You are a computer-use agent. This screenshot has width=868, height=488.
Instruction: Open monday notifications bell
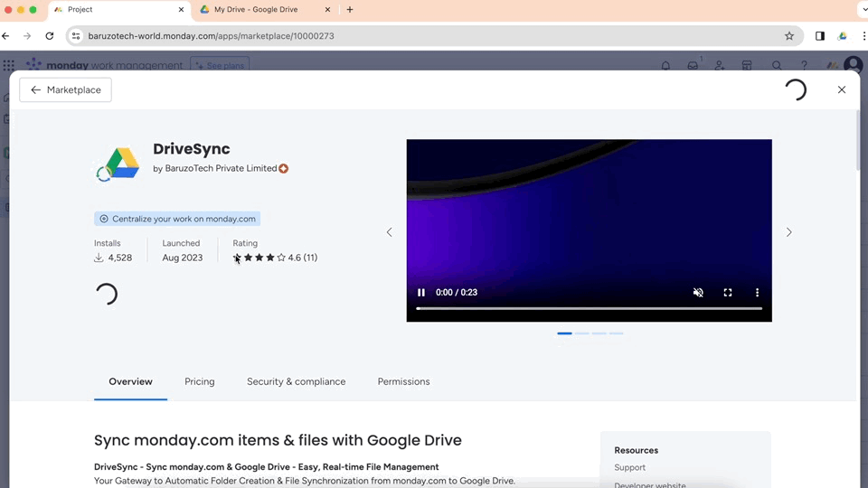(x=665, y=65)
